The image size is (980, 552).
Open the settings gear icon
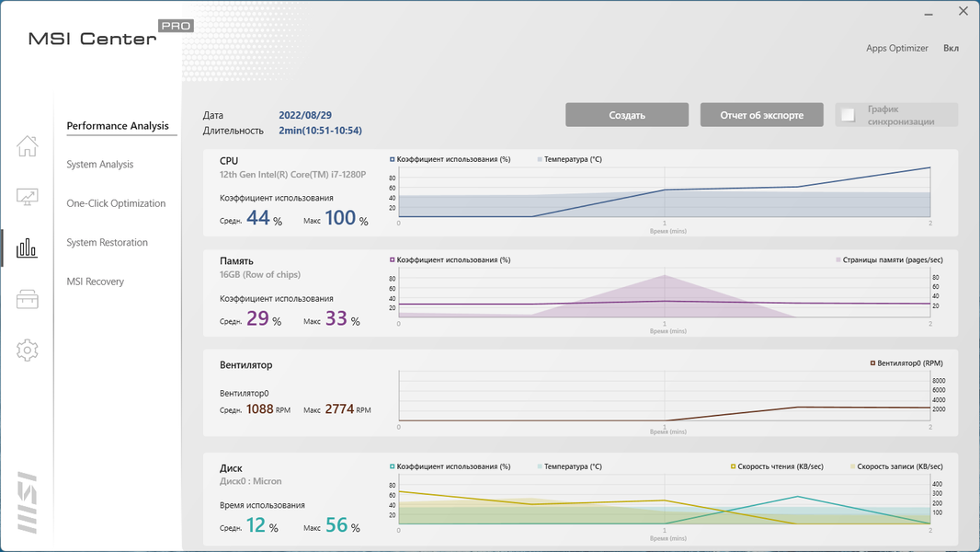[27, 351]
